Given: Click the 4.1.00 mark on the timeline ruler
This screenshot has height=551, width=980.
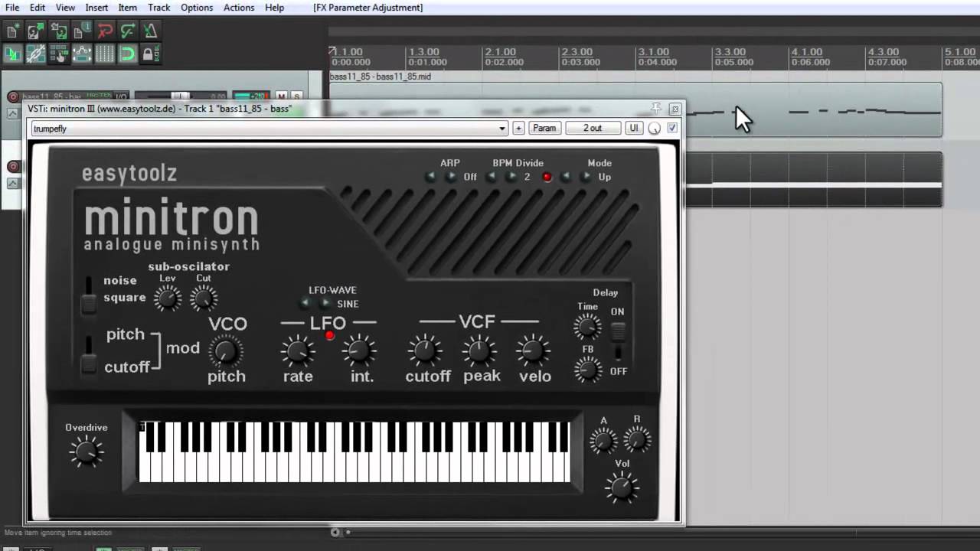Looking at the screenshot, I should 805,52.
